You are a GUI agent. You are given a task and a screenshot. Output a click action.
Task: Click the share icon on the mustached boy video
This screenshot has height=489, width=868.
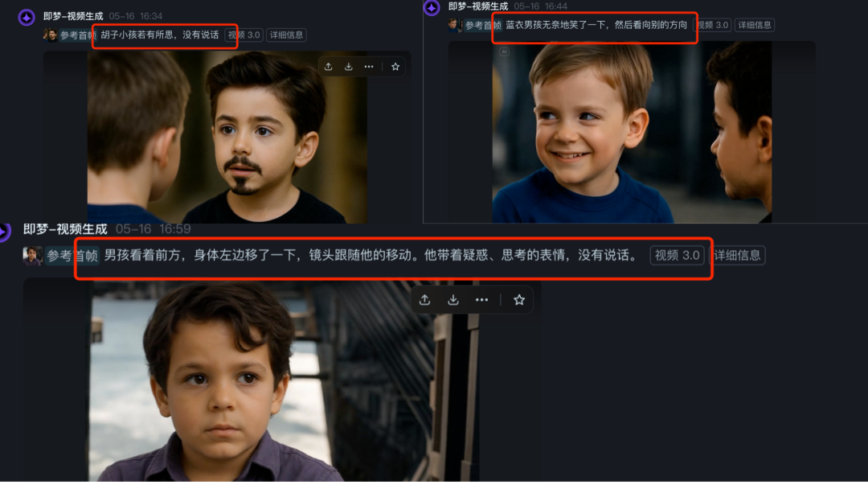[x=329, y=67]
